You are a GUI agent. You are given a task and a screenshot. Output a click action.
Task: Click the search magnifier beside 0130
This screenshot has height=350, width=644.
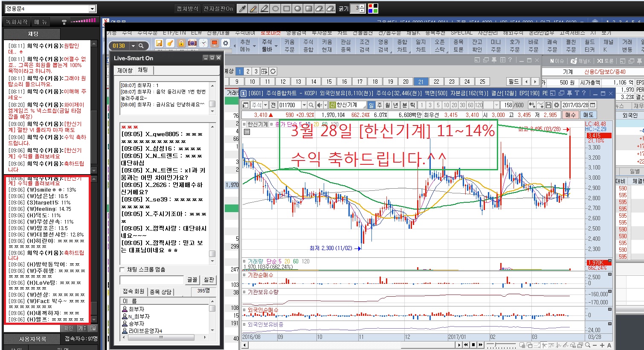click(x=141, y=46)
